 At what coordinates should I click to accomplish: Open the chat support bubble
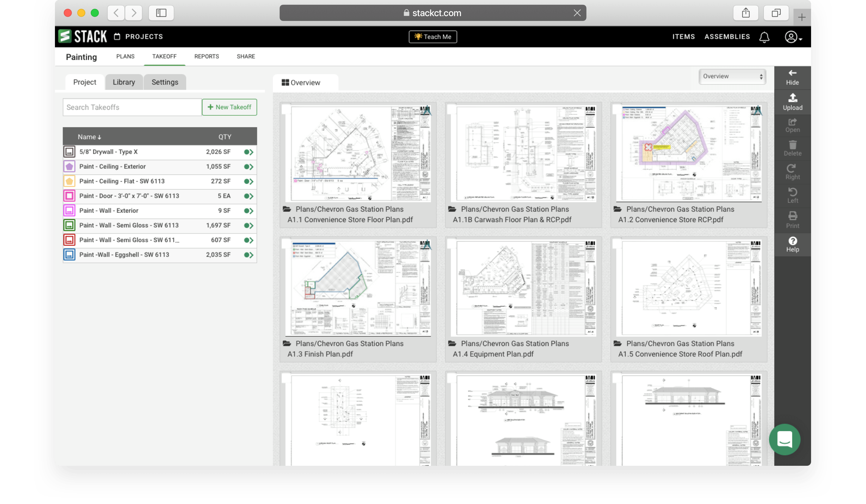coord(784,439)
